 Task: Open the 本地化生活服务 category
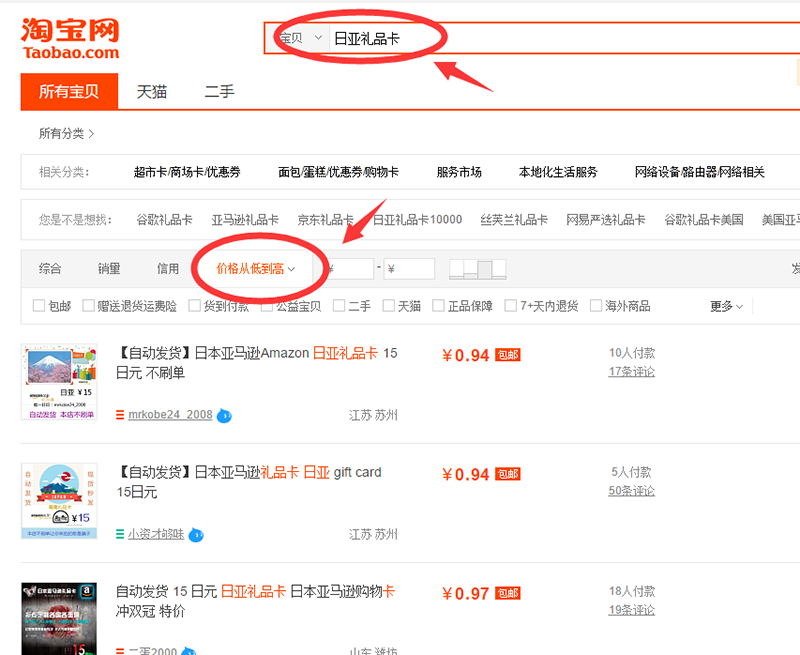coord(558,172)
